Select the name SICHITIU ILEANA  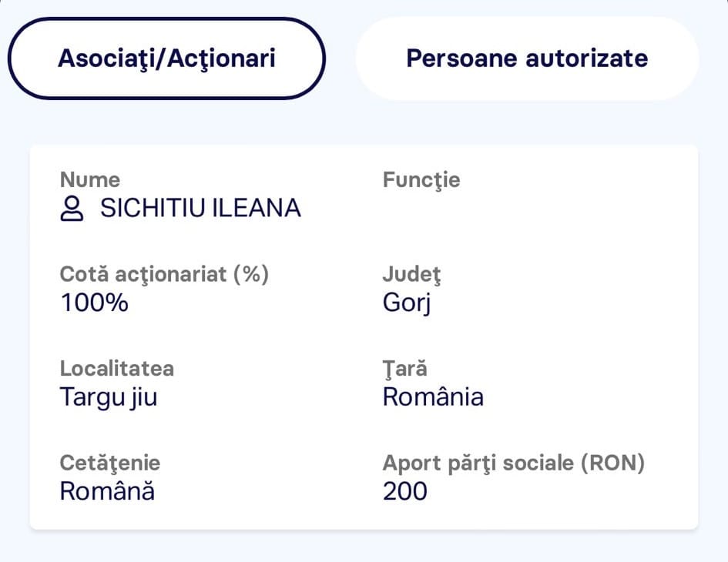(x=200, y=207)
